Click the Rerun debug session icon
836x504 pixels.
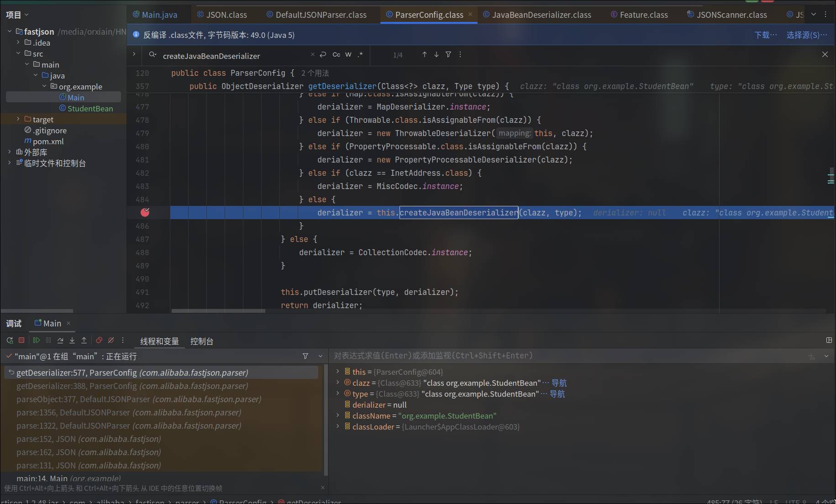[x=10, y=341]
